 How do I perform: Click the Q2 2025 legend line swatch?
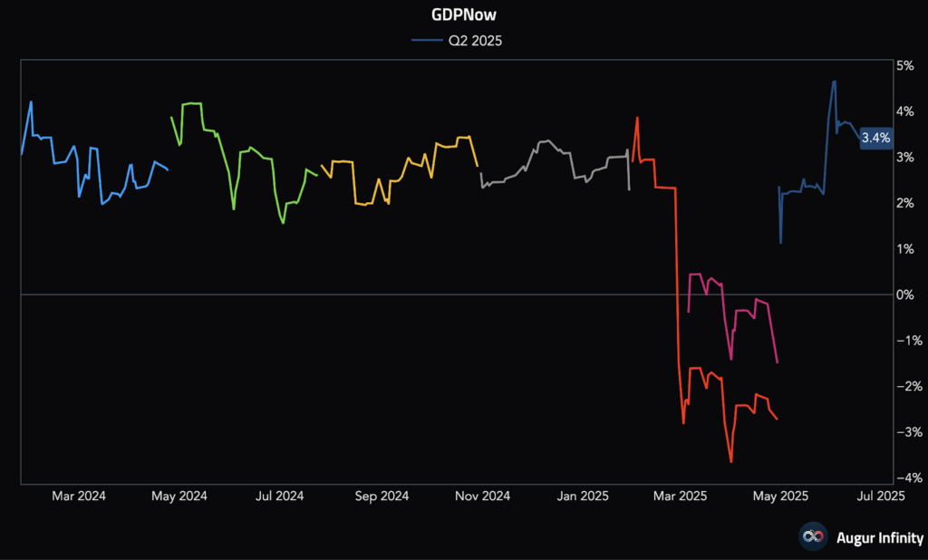tap(427, 41)
